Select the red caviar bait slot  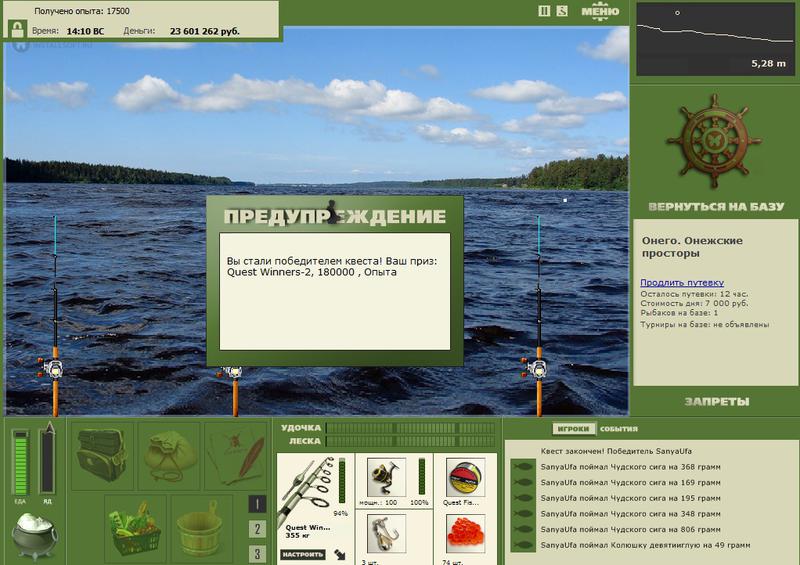[465, 533]
